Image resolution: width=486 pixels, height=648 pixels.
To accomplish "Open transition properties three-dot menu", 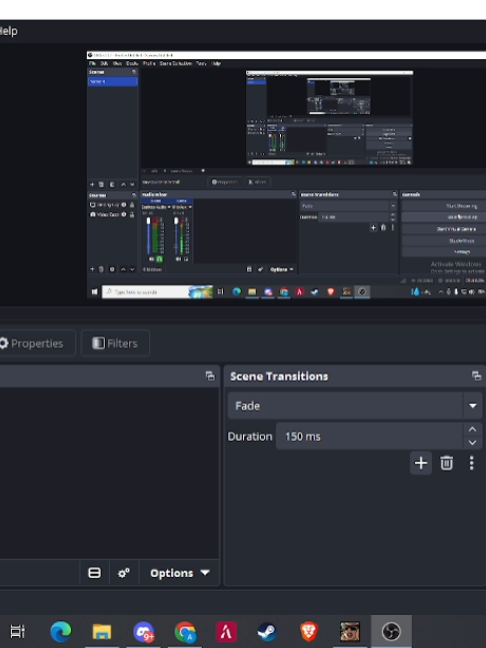I will pyautogui.click(x=472, y=463).
